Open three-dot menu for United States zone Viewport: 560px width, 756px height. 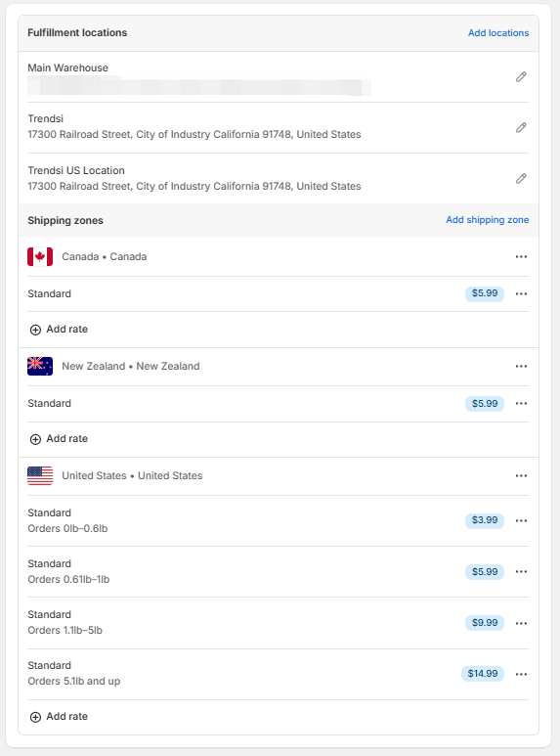(x=521, y=475)
